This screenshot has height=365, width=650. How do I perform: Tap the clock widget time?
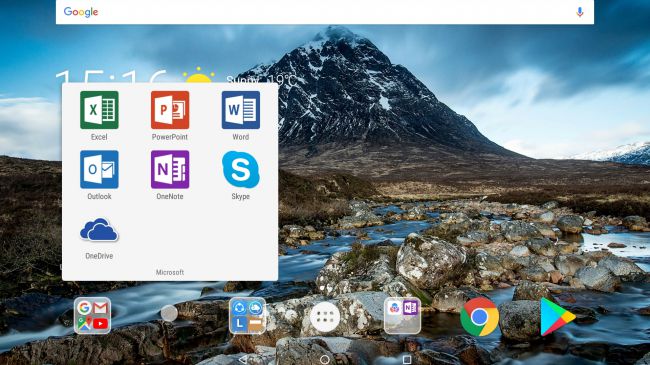111,77
